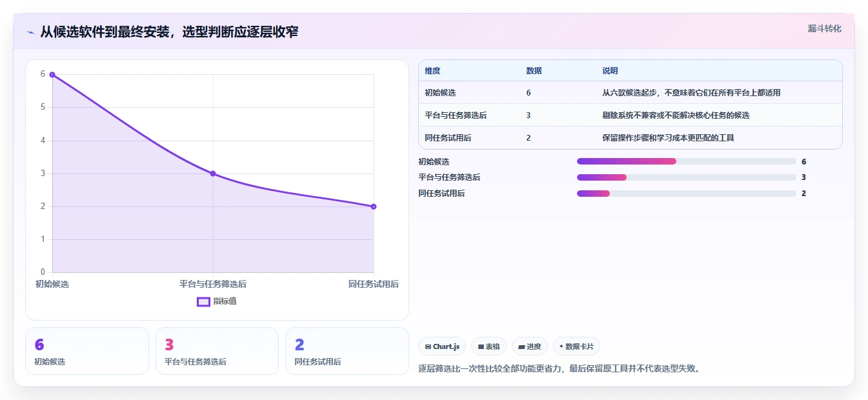Click the 同任务试用后 progress bar

pyautogui.click(x=687, y=194)
